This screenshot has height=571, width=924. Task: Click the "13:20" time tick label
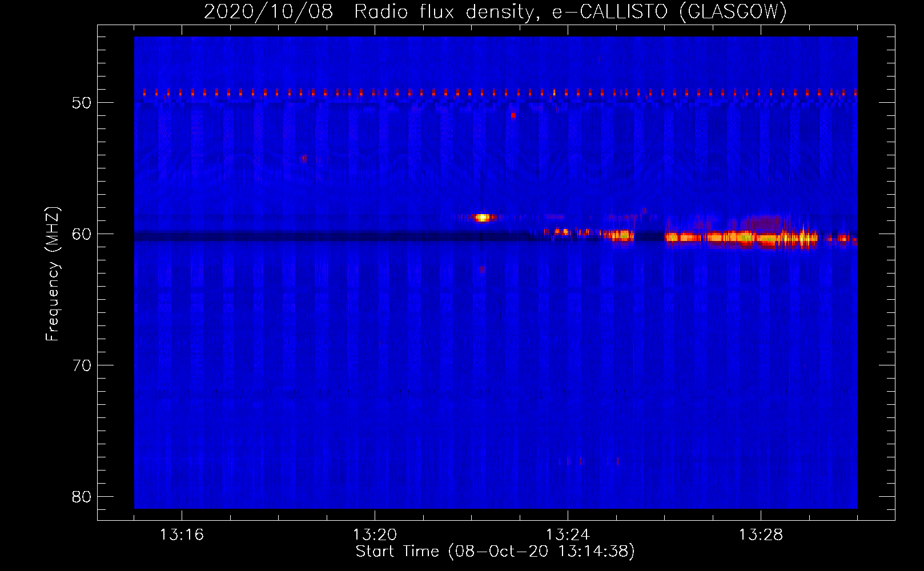375,535
